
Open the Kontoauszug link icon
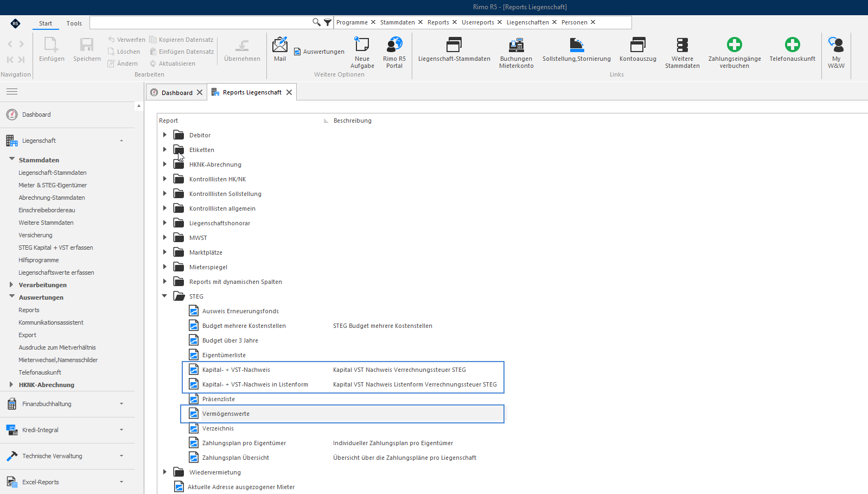click(x=638, y=45)
